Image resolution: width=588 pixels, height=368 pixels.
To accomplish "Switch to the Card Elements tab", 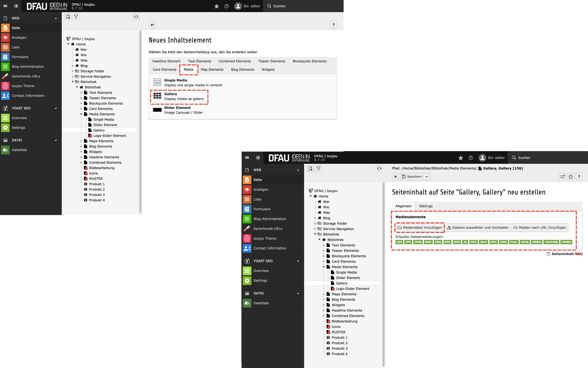I will pyautogui.click(x=164, y=69).
